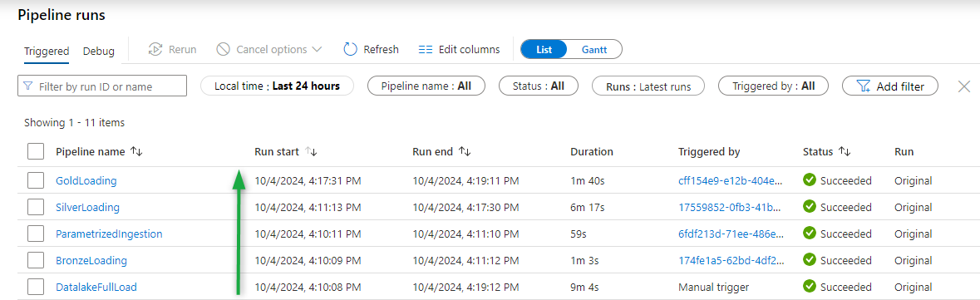Image resolution: width=980 pixels, height=300 pixels.
Task: Sort by Status column arrows
Action: [x=845, y=151]
